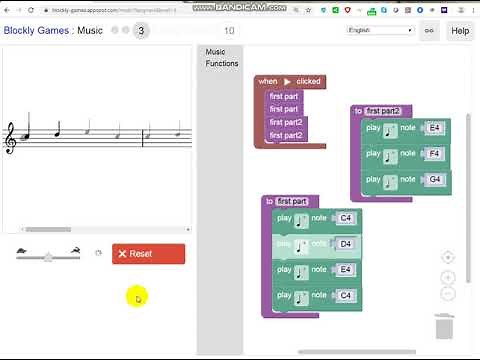This screenshot has width=480, height=360.
Task: Click the trash can icon
Action: coord(444,326)
